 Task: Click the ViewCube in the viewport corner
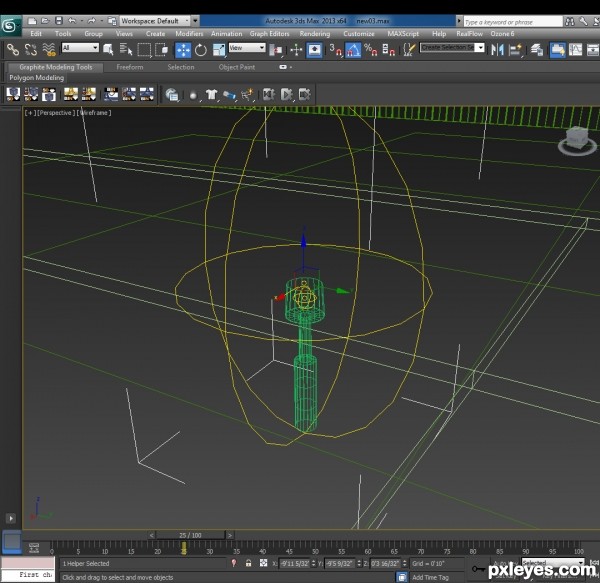pos(577,141)
